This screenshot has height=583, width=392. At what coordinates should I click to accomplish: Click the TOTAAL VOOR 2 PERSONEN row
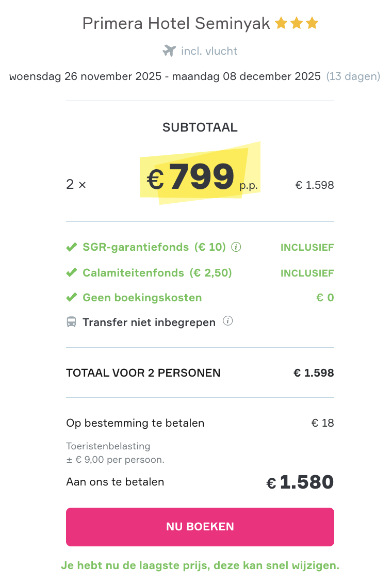200,373
